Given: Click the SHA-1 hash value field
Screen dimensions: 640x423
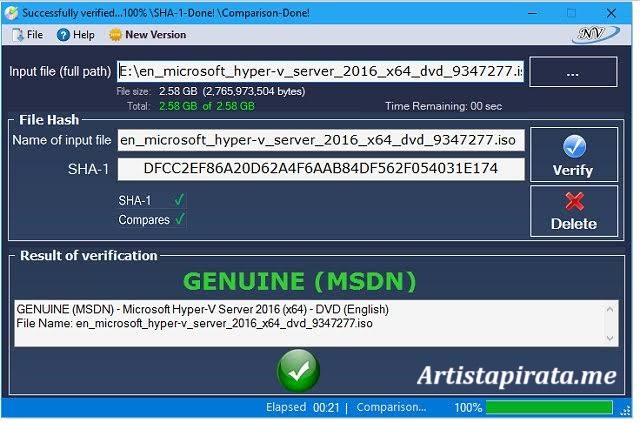Looking at the screenshot, I should click(x=321, y=169).
